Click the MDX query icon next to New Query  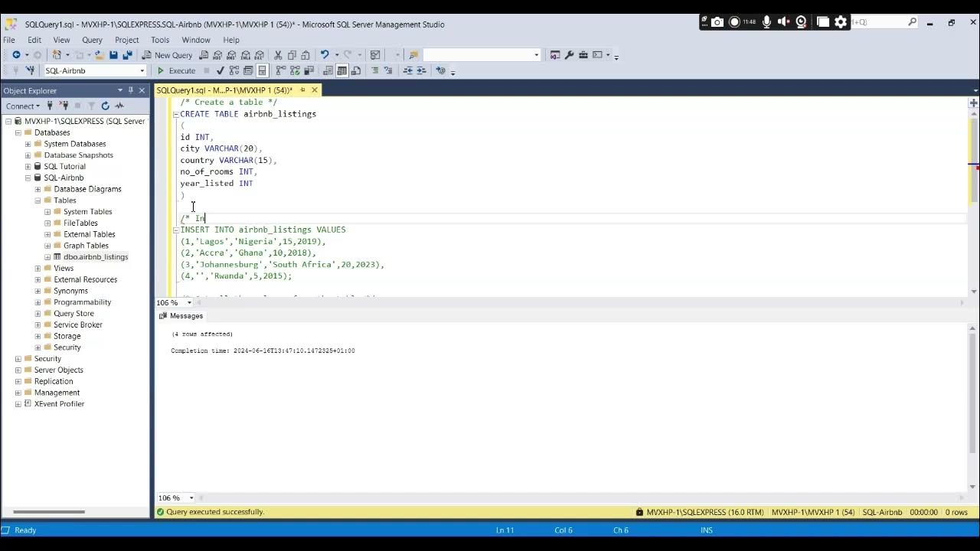pyautogui.click(x=217, y=55)
